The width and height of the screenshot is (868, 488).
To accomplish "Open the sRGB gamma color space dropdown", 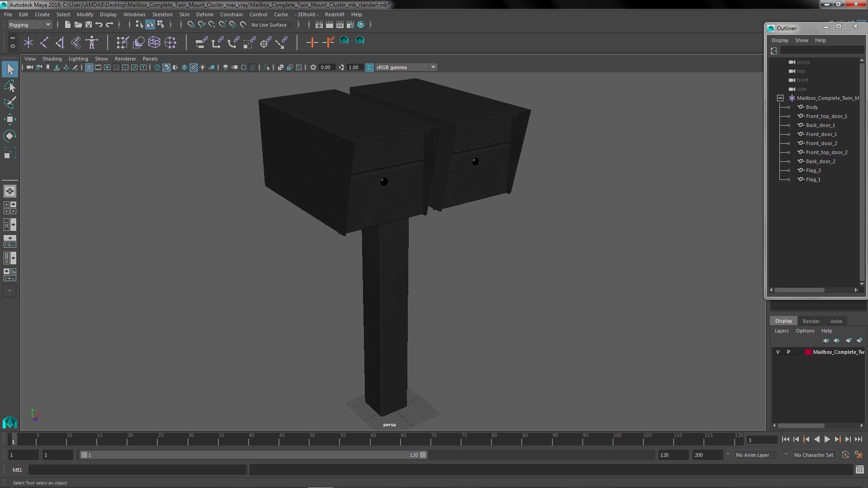I will click(x=433, y=67).
